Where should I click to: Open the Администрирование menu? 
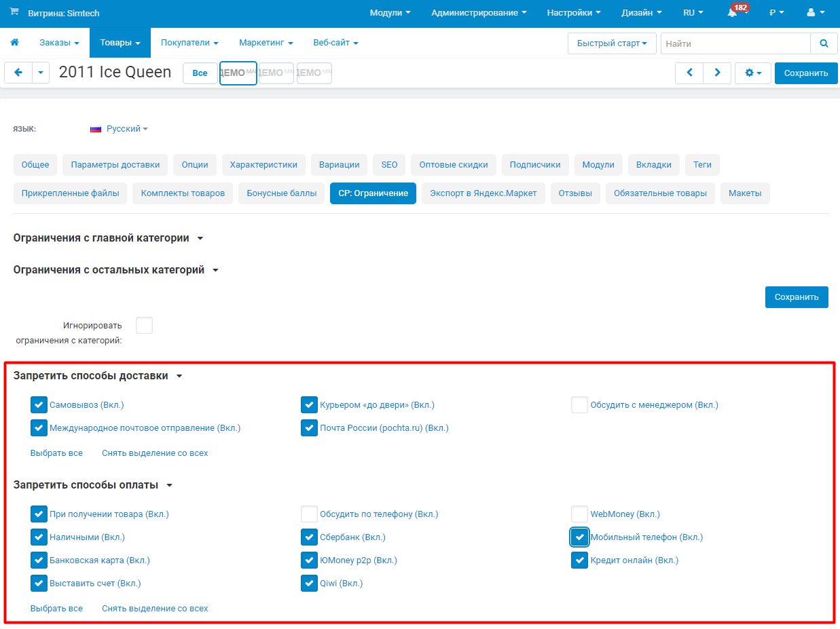click(479, 13)
